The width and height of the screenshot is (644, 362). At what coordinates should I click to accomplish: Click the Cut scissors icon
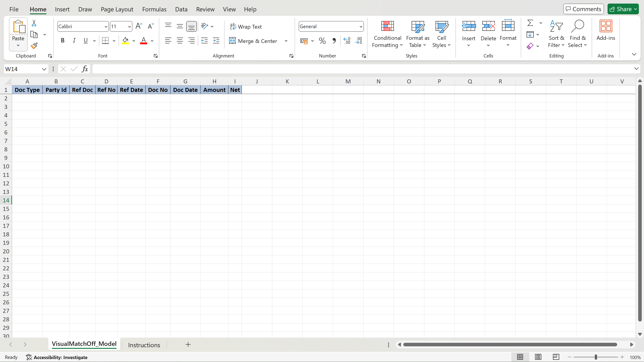point(34,23)
